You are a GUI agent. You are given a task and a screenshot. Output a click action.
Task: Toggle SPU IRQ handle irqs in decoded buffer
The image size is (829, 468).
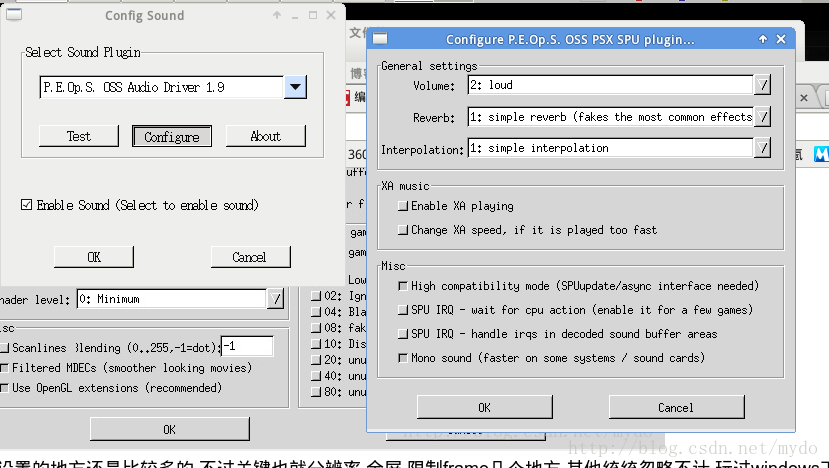[x=403, y=334]
